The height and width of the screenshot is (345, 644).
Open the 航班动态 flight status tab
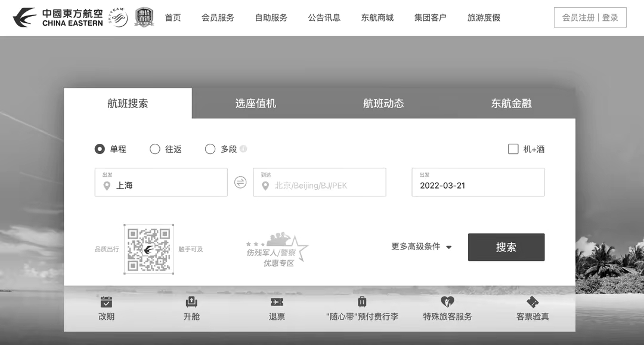(x=383, y=103)
